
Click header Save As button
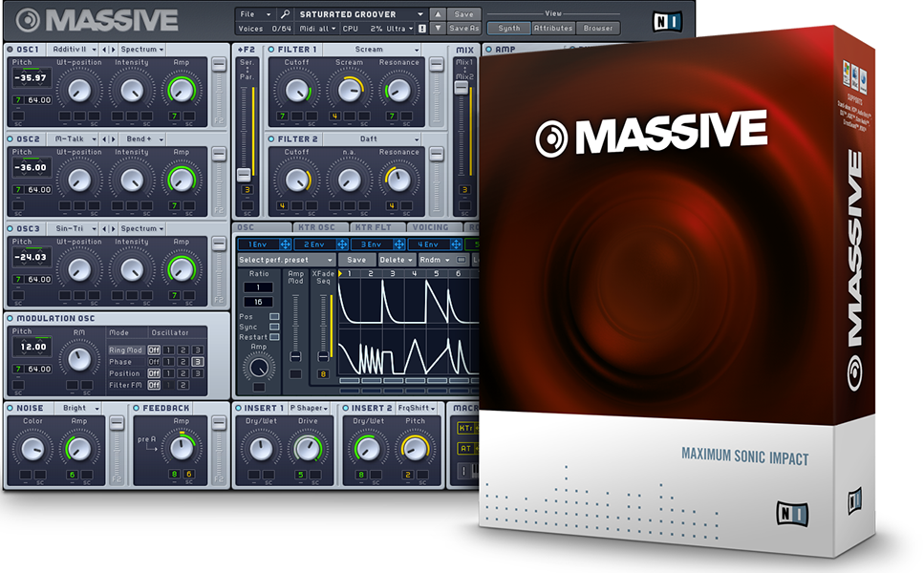click(x=463, y=28)
